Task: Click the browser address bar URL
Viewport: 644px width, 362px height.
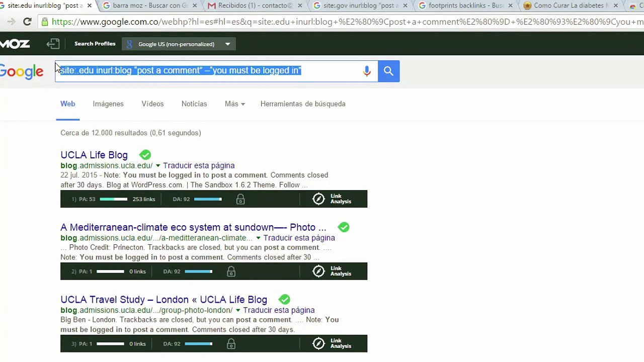Action: click(347, 22)
